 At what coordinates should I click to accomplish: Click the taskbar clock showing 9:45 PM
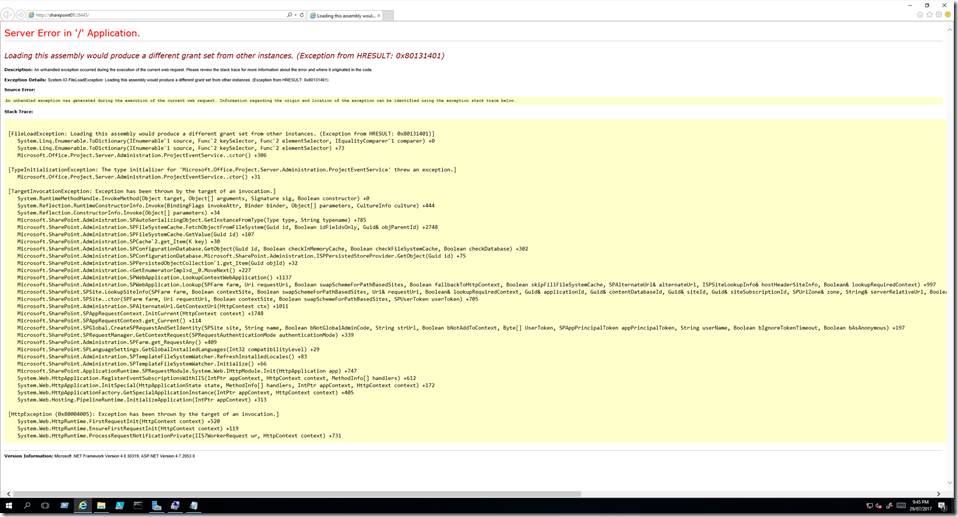click(920, 506)
